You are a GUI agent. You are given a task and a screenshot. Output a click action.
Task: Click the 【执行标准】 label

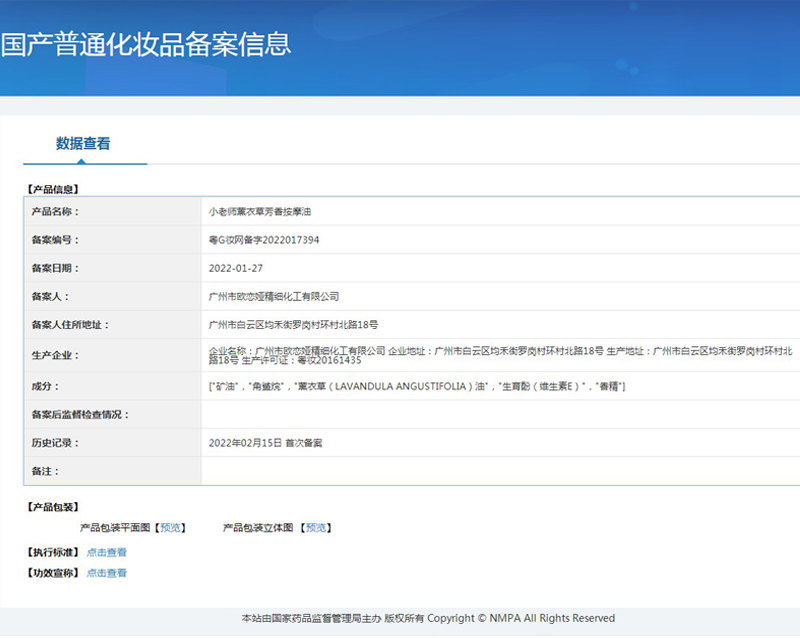tap(53, 552)
